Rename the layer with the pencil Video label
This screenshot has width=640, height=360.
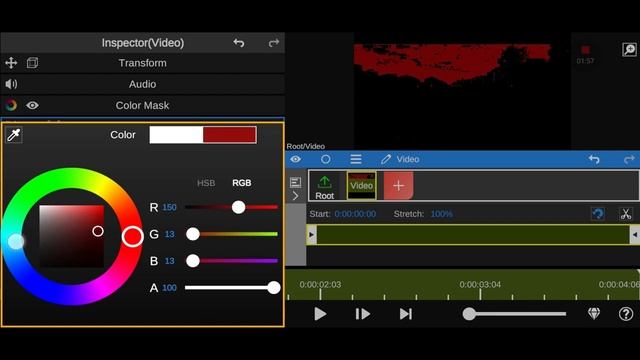(x=400, y=159)
